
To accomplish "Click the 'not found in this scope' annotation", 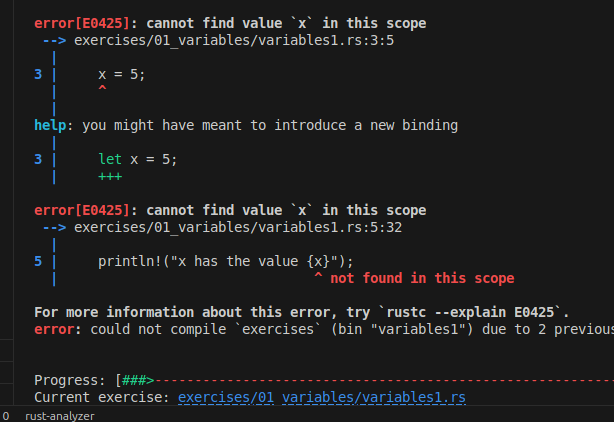I will point(422,278).
